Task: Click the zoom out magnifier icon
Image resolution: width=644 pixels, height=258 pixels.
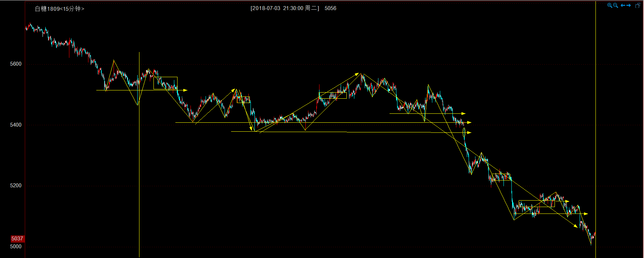Action: pyautogui.click(x=616, y=5)
